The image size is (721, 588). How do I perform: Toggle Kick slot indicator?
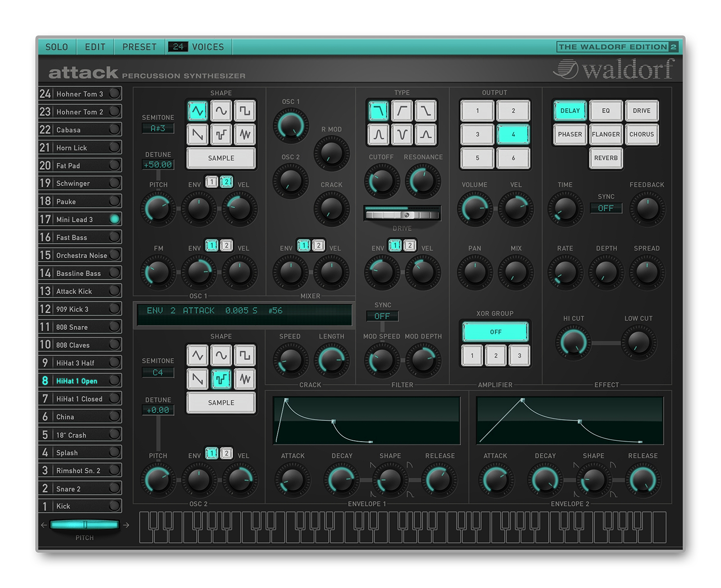pyautogui.click(x=115, y=506)
